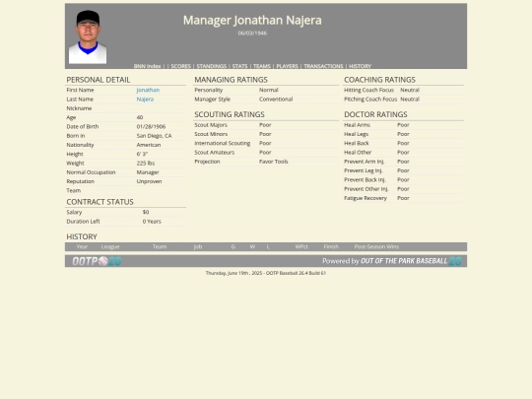Screen dimensions: 532x399
Task: Click the Salary value $0
Action: tap(146, 212)
